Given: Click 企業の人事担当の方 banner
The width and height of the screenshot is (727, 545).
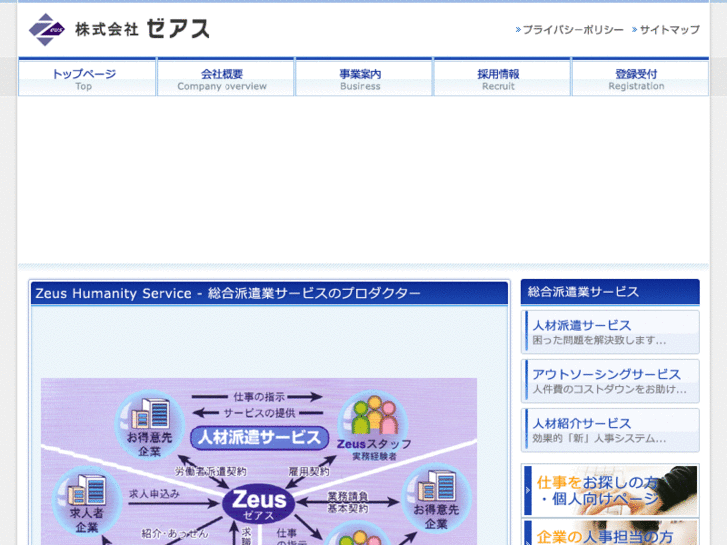Looking at the screenshot, I should pos(610,532).
